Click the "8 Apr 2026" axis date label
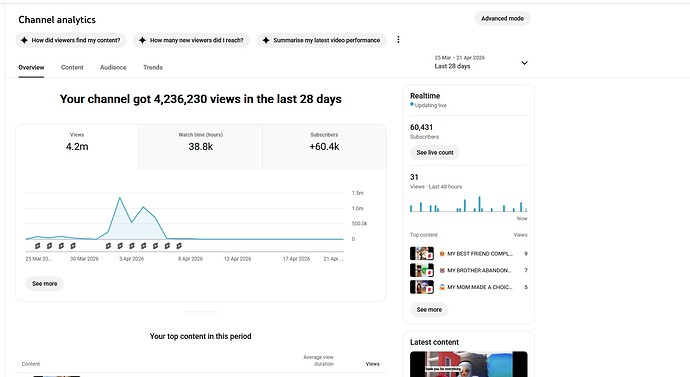Screen dimensions: 690x377 [x=191, y=259]
